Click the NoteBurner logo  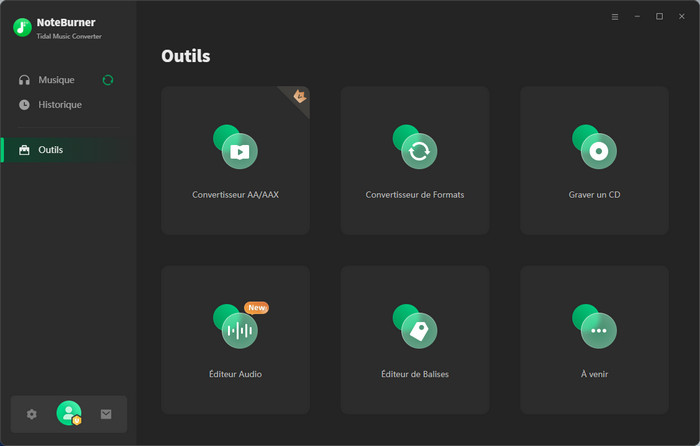[22, 28]
